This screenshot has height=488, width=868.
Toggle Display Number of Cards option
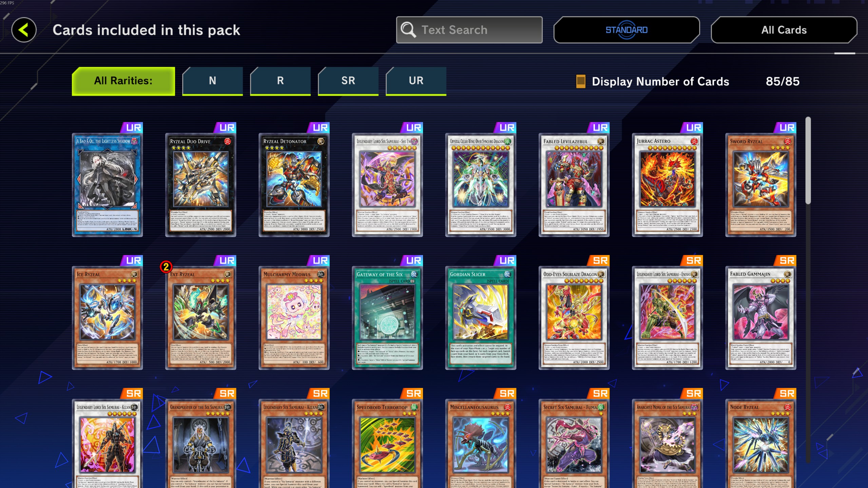[653, 81]
